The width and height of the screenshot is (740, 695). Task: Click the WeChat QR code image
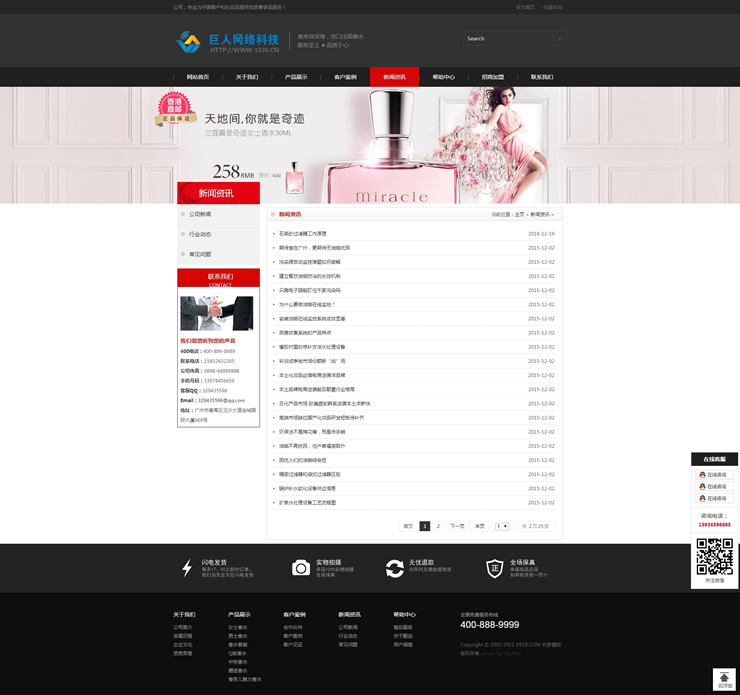714,556
